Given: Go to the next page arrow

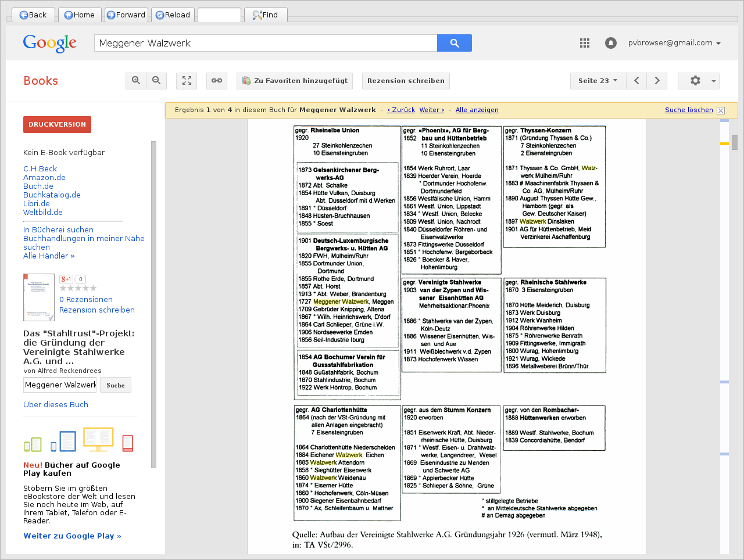Looking at the screenshot, I should pos(657,81).
